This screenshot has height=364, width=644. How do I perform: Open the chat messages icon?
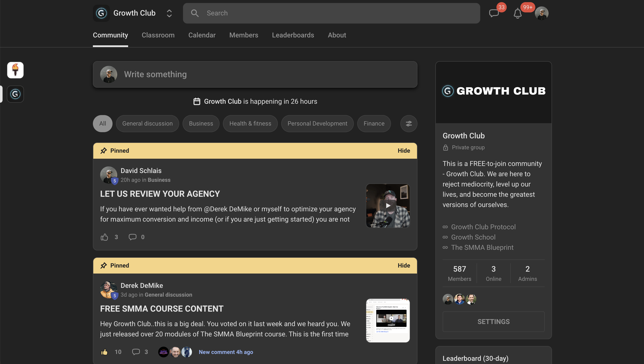pyautogui.click(x=494, y=13)
